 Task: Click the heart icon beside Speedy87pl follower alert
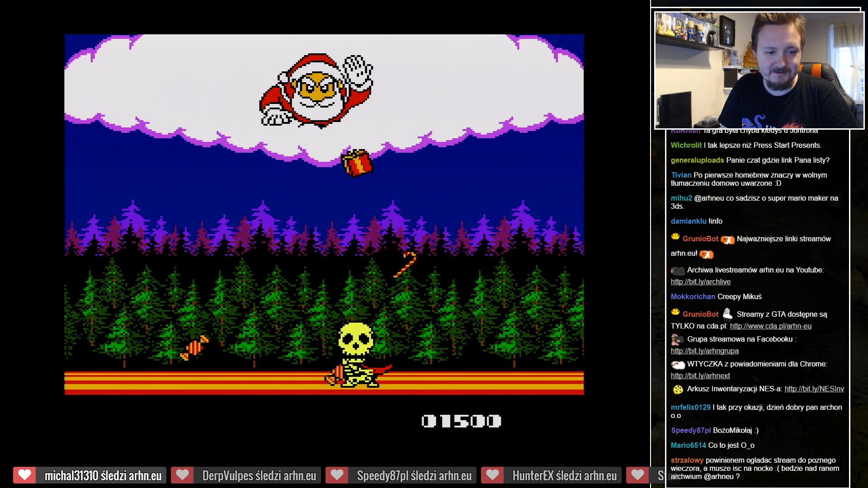(x=337, y=475)
